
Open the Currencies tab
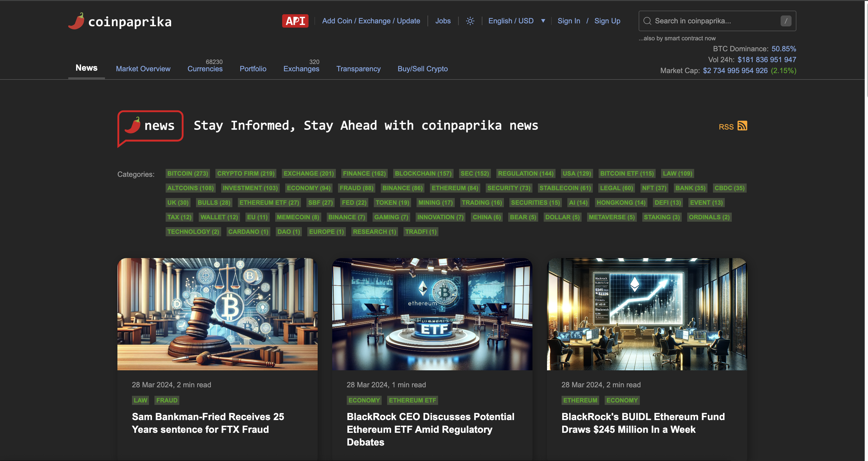205,69
